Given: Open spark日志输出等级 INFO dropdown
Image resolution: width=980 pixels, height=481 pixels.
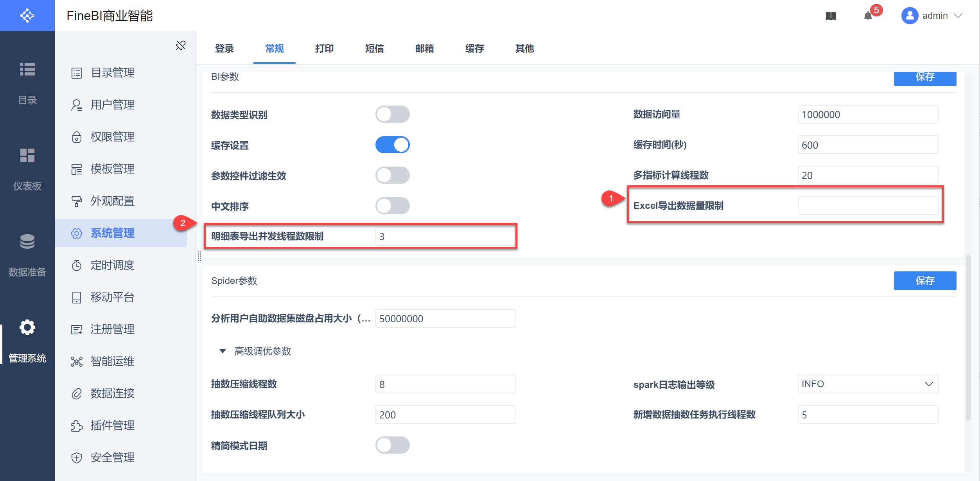Looking at the screenshot, I should (x=867, y=384).
